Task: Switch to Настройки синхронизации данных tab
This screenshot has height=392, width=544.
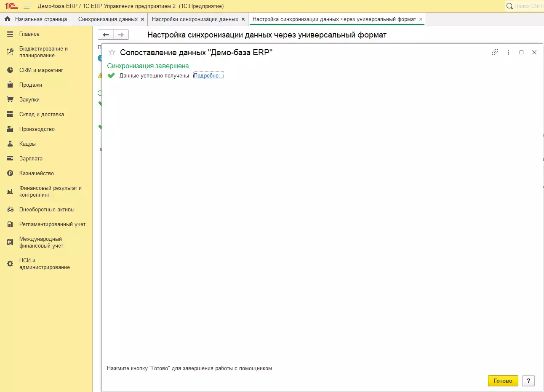Action: (195, 19)
